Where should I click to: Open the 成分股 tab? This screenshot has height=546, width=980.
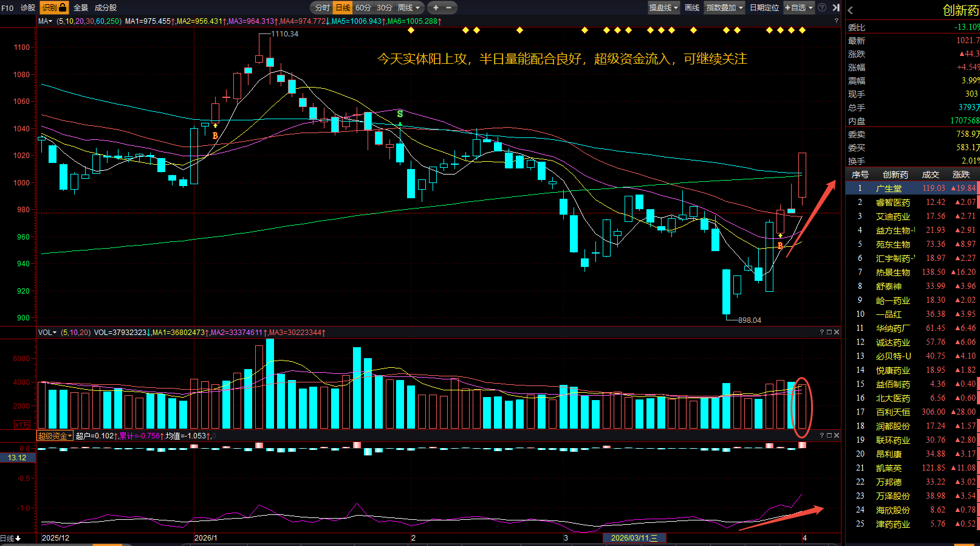106,7
